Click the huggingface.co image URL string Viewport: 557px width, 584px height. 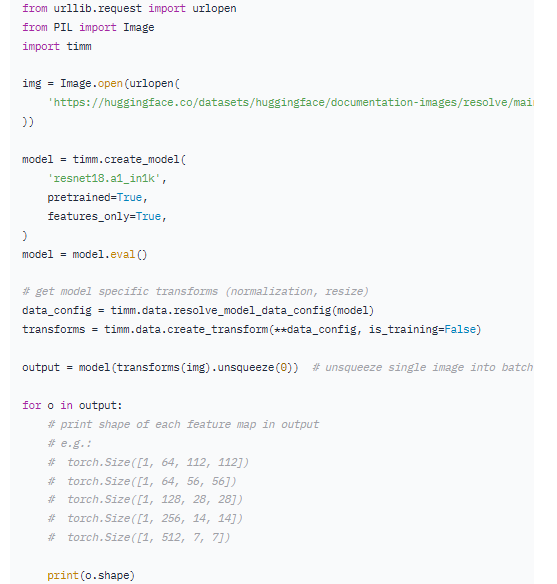(x=290, y=102)
